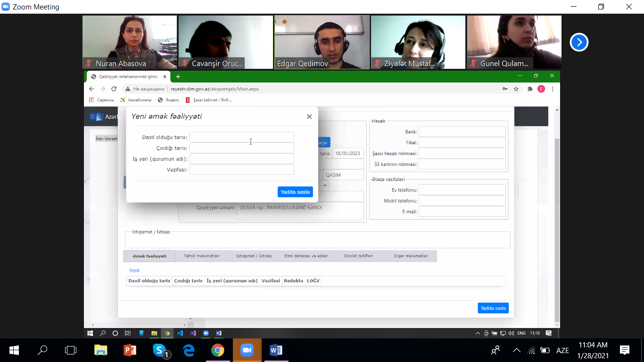
Task: Select Nuran Abasova video thumbnail
Action: 130,42
